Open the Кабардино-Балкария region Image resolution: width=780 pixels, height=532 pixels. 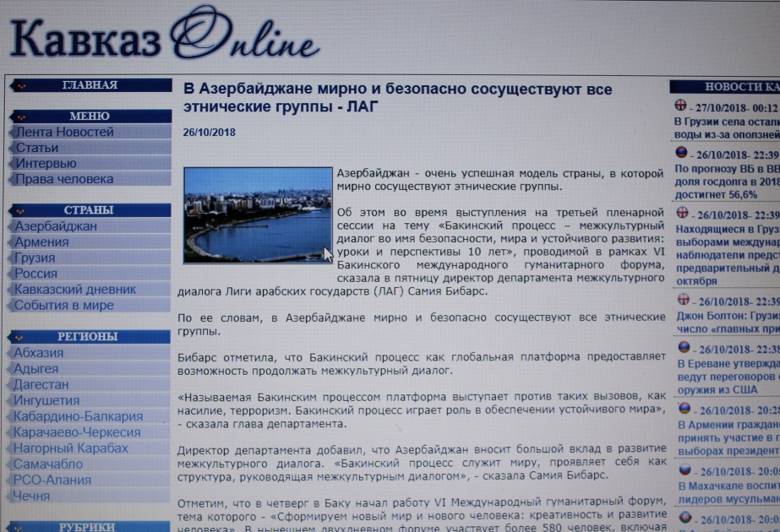89,416
